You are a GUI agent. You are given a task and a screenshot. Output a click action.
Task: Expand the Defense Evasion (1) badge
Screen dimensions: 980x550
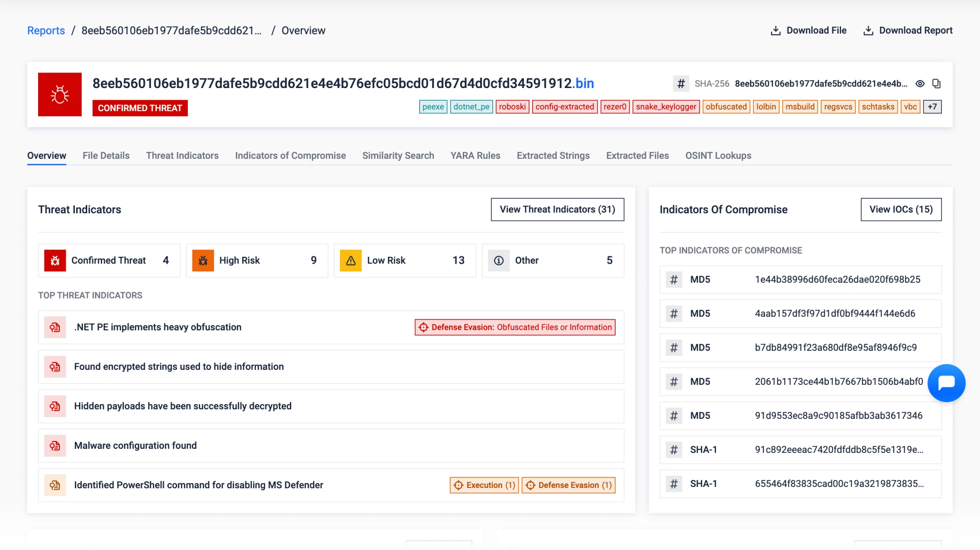click(568, 485)
